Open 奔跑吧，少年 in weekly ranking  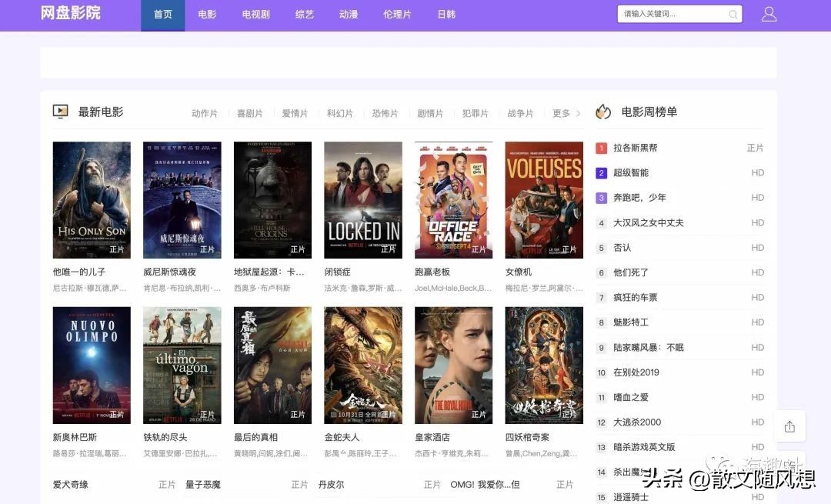[x=639, y=198]
